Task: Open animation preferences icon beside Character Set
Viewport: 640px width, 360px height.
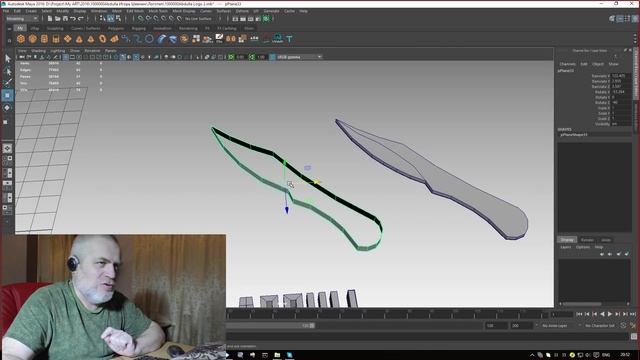Action: [x=633, y=325]
